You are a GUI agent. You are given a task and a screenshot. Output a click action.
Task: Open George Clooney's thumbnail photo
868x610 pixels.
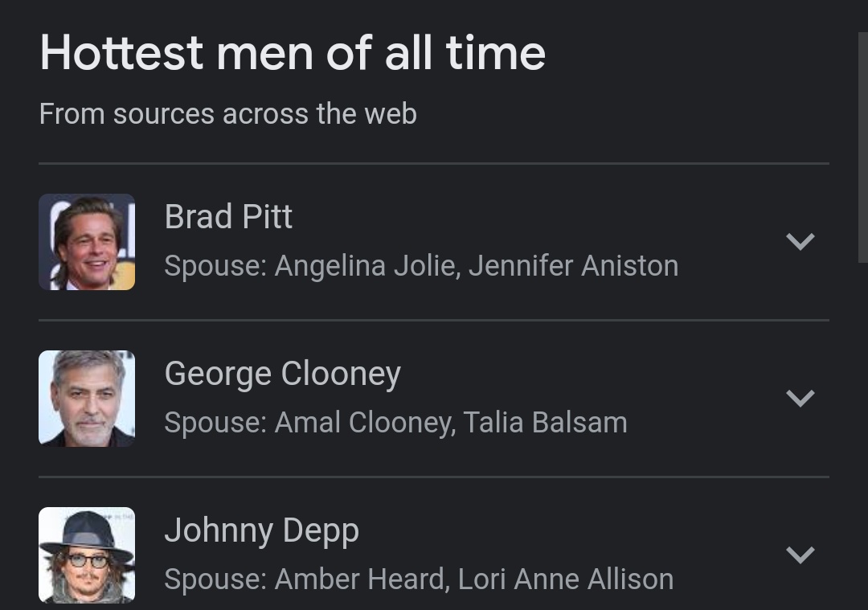tap(87, 399)
